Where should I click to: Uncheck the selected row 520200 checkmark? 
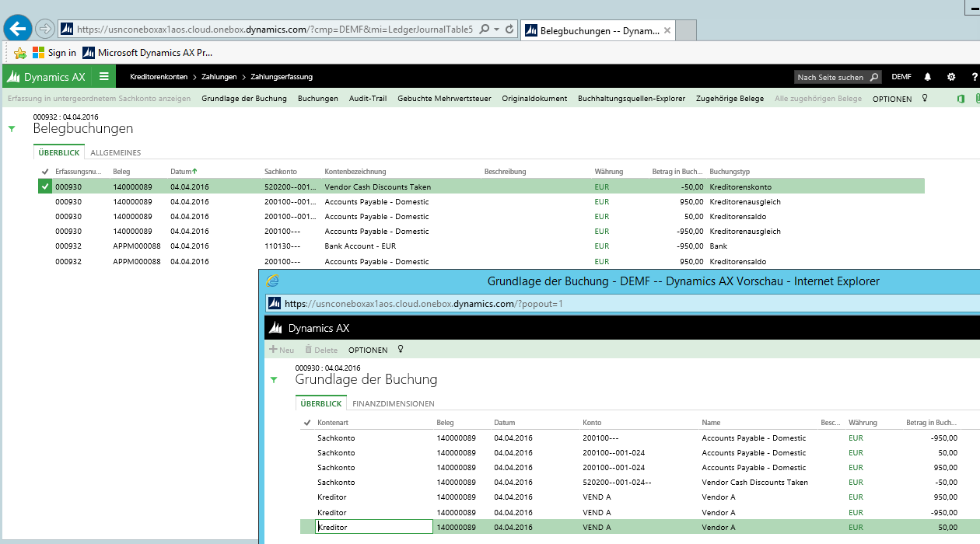pos(45,187)
